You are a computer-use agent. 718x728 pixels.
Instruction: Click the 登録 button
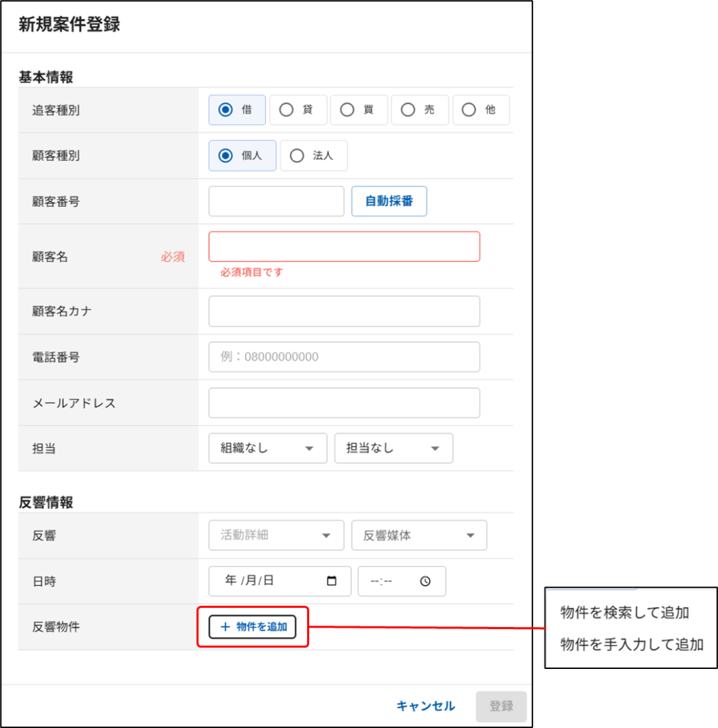(x=501, y=706)
